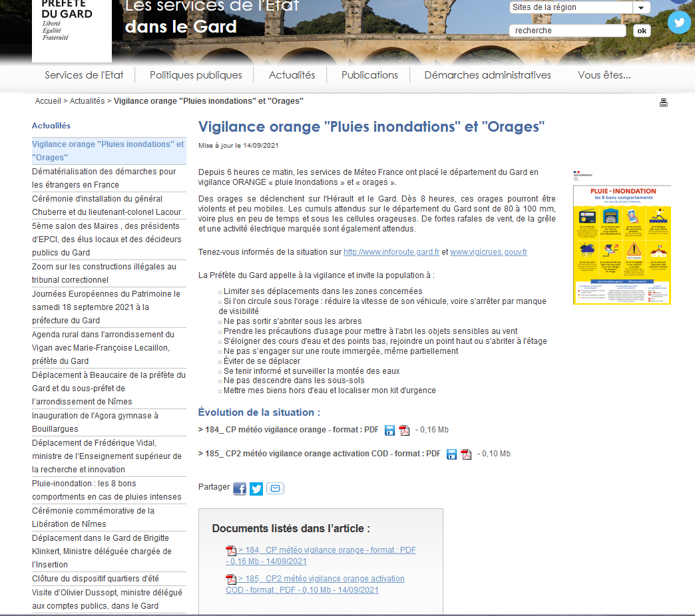This screenshot has width=695, height=616.
Task: Open 'Déplacement de Frédérique Vidal' article
Action: 109,456
